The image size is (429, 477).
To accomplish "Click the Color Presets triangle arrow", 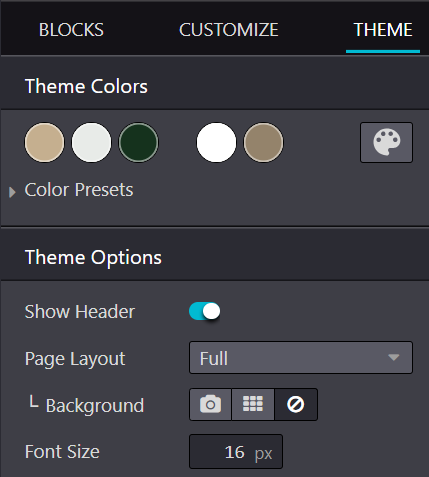I will [12, 192].
